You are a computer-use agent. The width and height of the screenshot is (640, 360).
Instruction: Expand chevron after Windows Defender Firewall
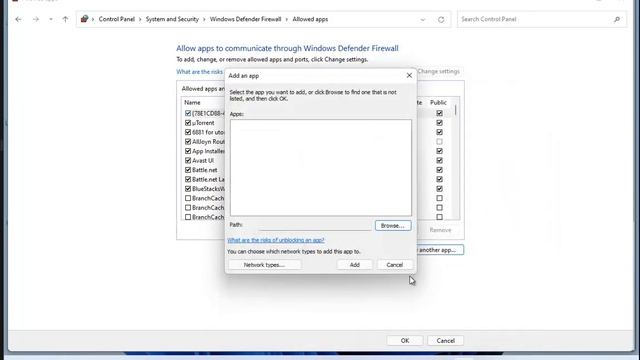(287, 19)
